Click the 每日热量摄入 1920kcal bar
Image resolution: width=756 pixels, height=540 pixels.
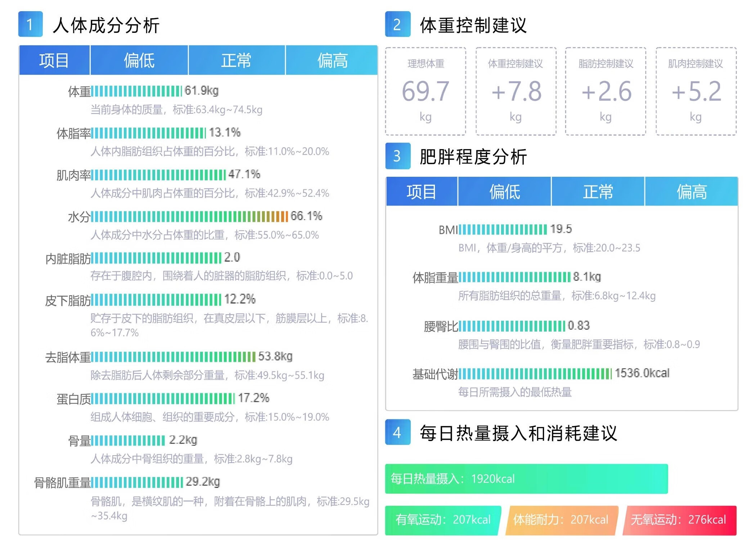pos(526,479)
